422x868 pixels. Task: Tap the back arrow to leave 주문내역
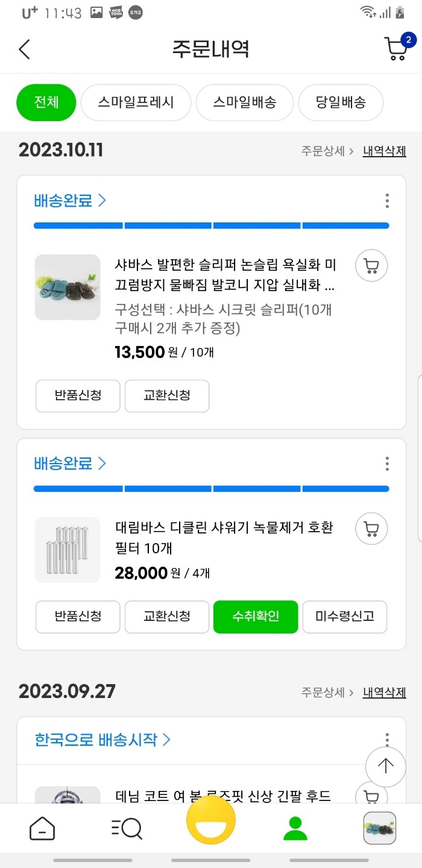click(x=24, y=49)
